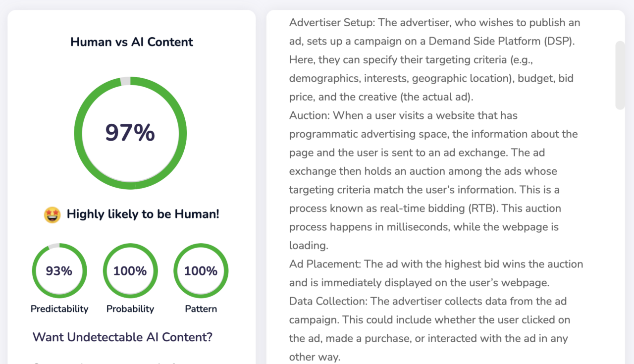Click the "Auction:" paragraph label
Viewport: 634px width, 364px height.
[309, 116]
